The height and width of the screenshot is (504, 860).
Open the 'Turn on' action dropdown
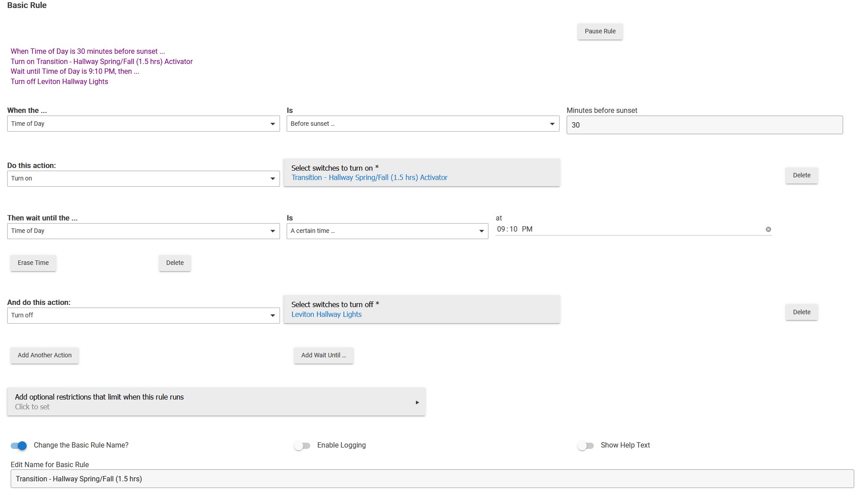pos(144,179)
